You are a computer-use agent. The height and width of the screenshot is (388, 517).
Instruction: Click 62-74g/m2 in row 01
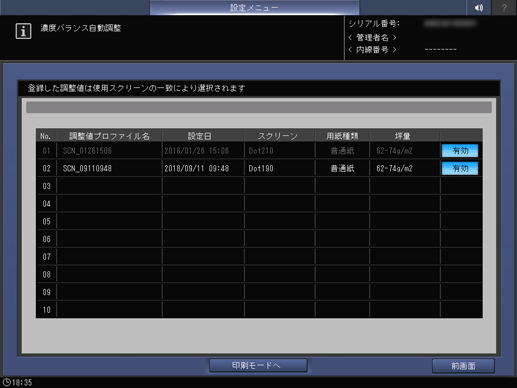[394, 151]
